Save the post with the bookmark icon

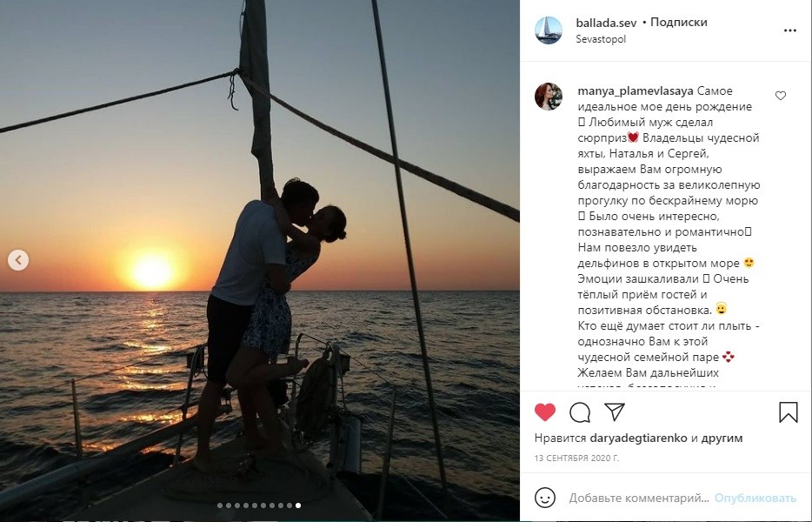click(x=789, y=412)
